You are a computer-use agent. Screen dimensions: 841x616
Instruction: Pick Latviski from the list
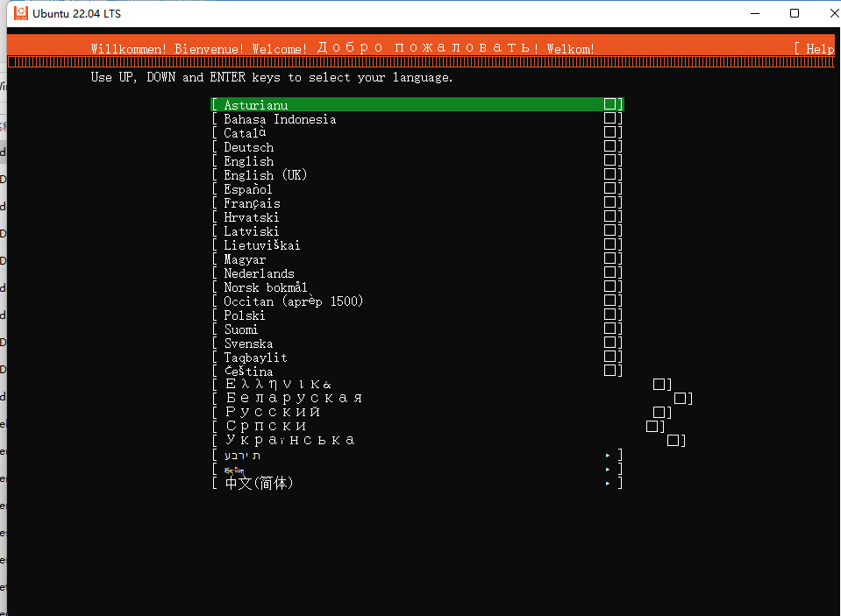tap(417, 230)
